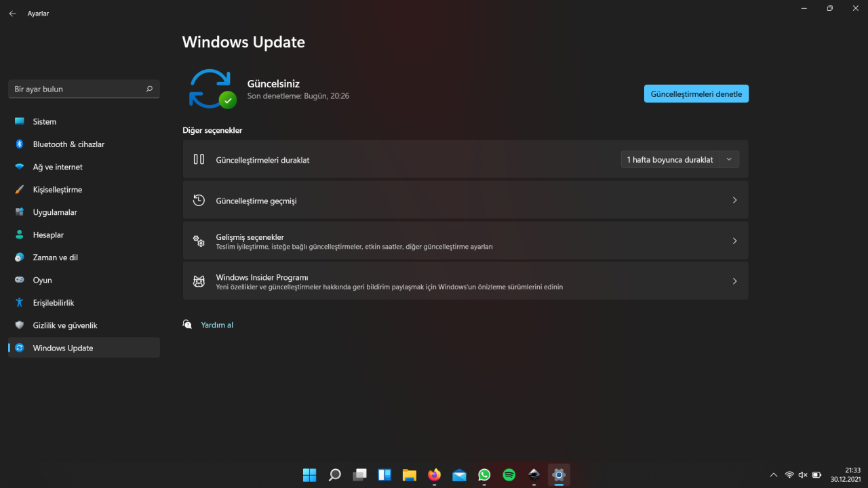This screenshot has width=868, height=488.
Task: Click the Yardım al help bubble icon
Action: [x=187, y=325]
